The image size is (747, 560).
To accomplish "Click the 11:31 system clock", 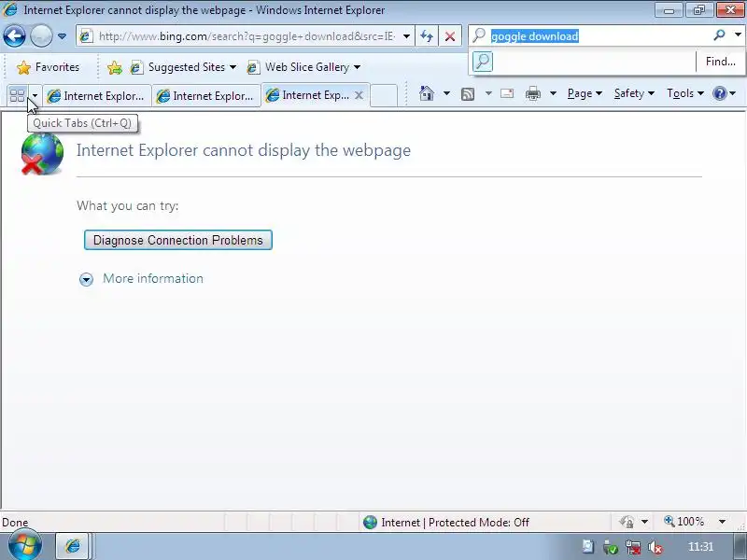I will tap(700, 547).
